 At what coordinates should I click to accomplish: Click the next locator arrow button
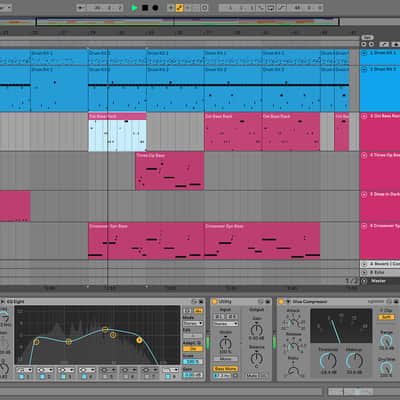(371, 44)
